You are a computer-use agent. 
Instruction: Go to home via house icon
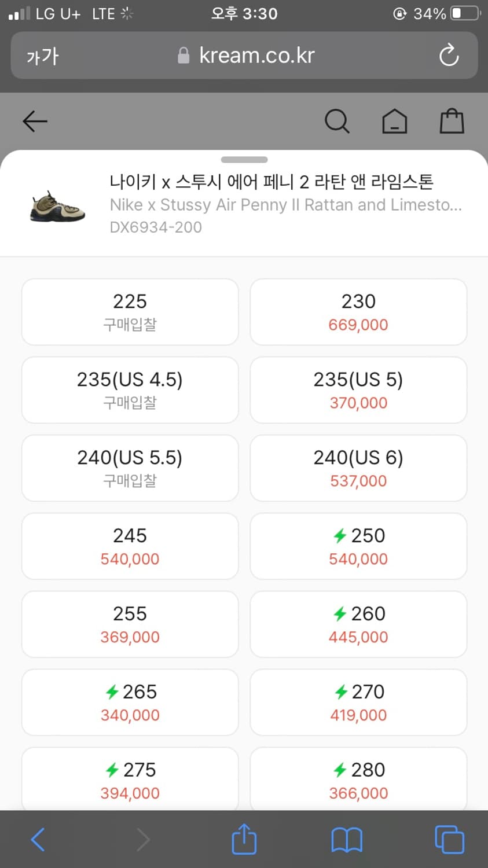pyautogui.click(x=394, y=122)
